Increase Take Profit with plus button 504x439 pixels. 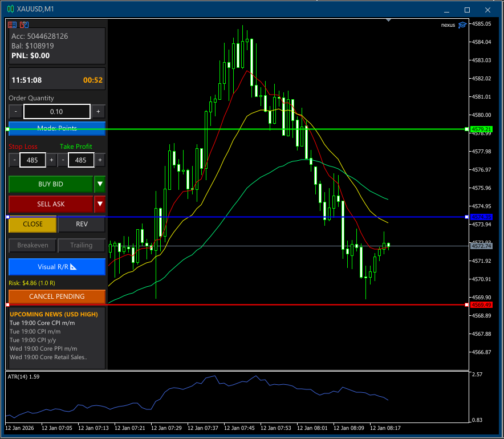click(100, 160)
